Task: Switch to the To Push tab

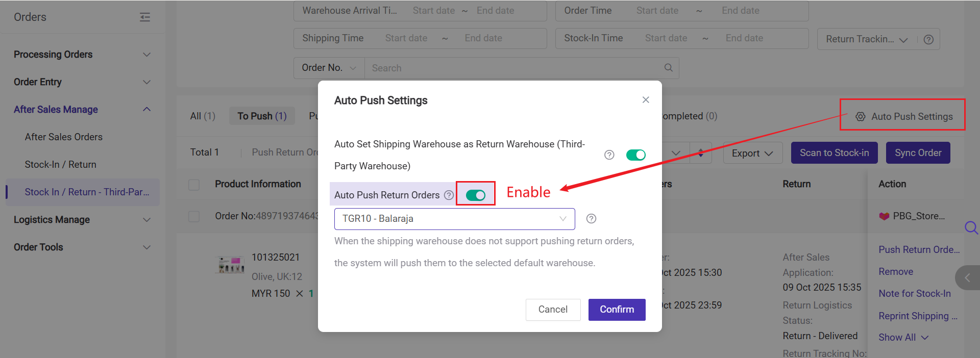Action: [262, 116]
